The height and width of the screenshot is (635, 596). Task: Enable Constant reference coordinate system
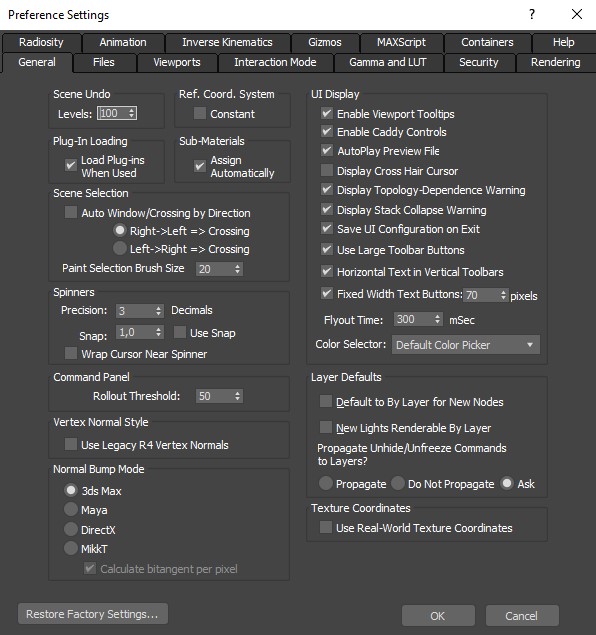point(200,113)
